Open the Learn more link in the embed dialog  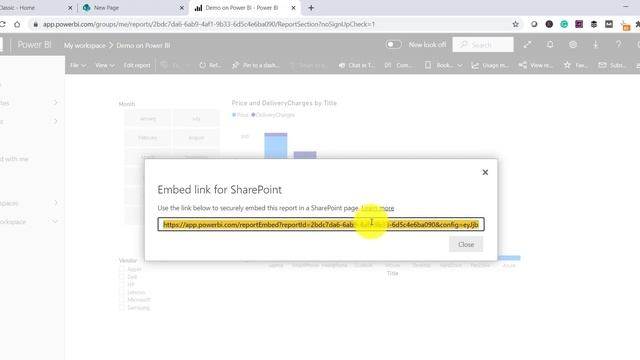tap(378, 208)
